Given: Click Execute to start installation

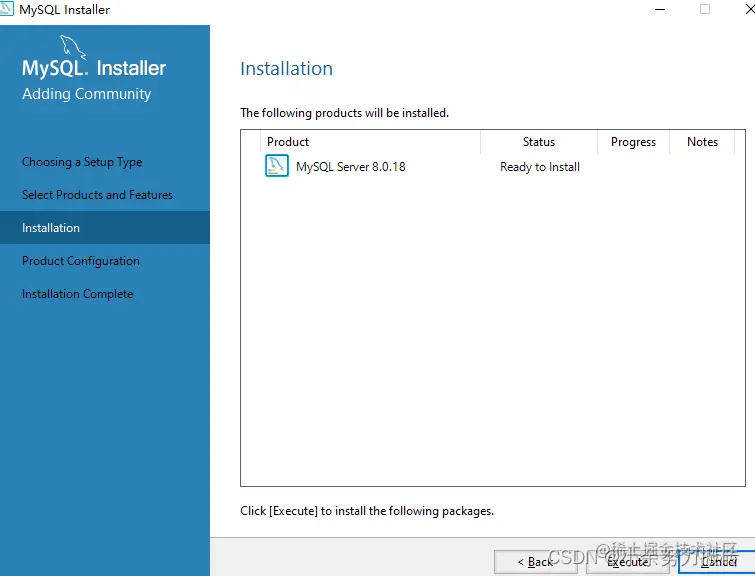Looking at the screenshot, I should [x=627, y=562].
